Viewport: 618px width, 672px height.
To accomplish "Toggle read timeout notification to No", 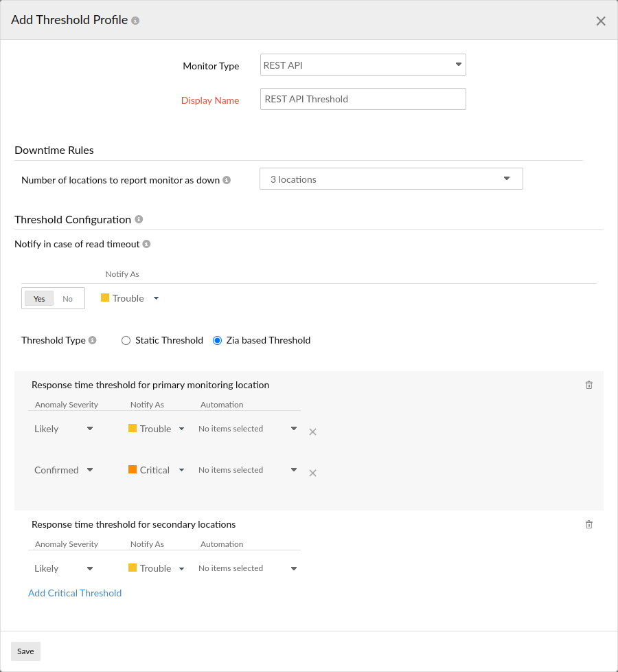I will coord(67,298).
